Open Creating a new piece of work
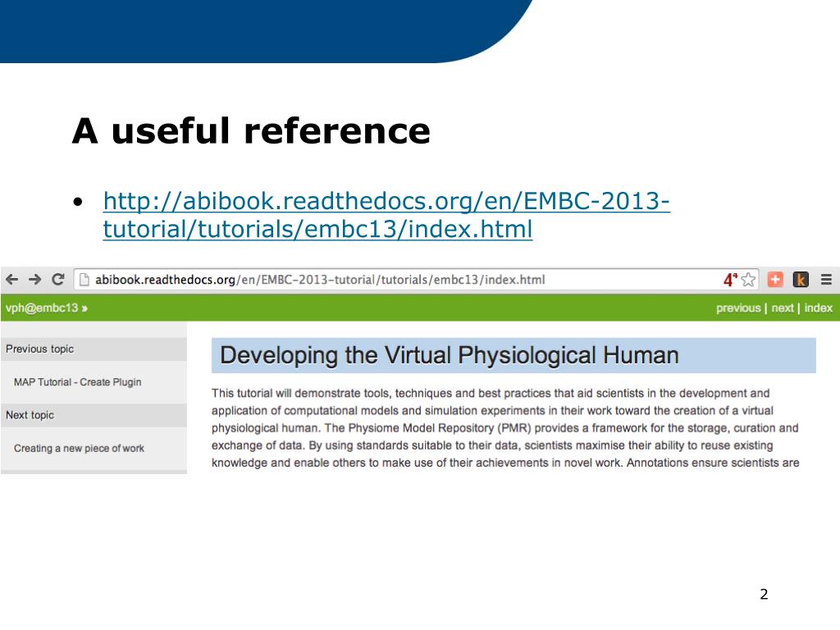The height and width of the screenshot is (630, 840). pos(79,449)
